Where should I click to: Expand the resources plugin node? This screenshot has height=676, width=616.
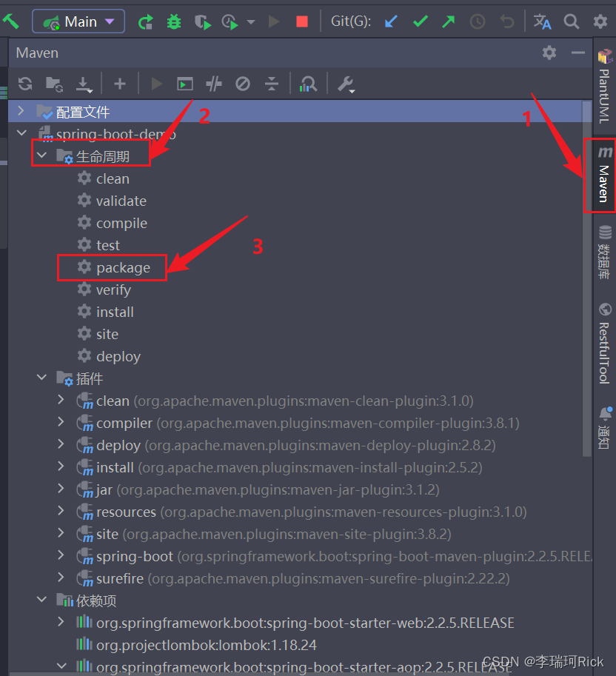(x=61, y=511)
